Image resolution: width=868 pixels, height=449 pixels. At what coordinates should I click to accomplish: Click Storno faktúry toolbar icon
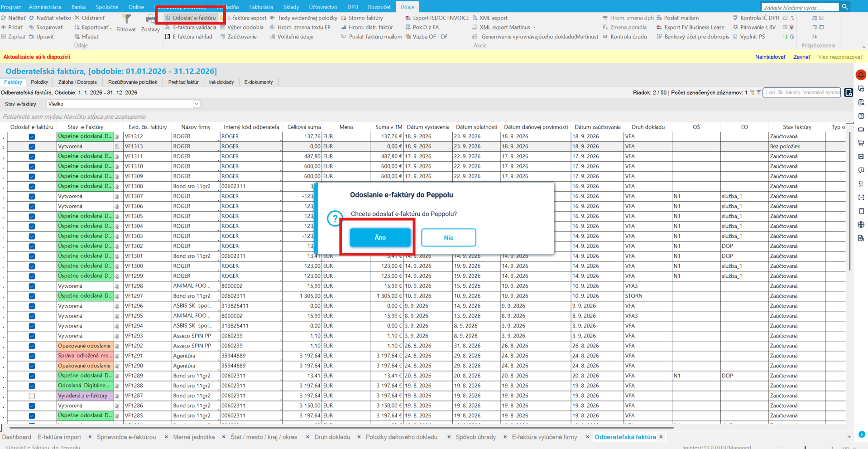point(344,18)
